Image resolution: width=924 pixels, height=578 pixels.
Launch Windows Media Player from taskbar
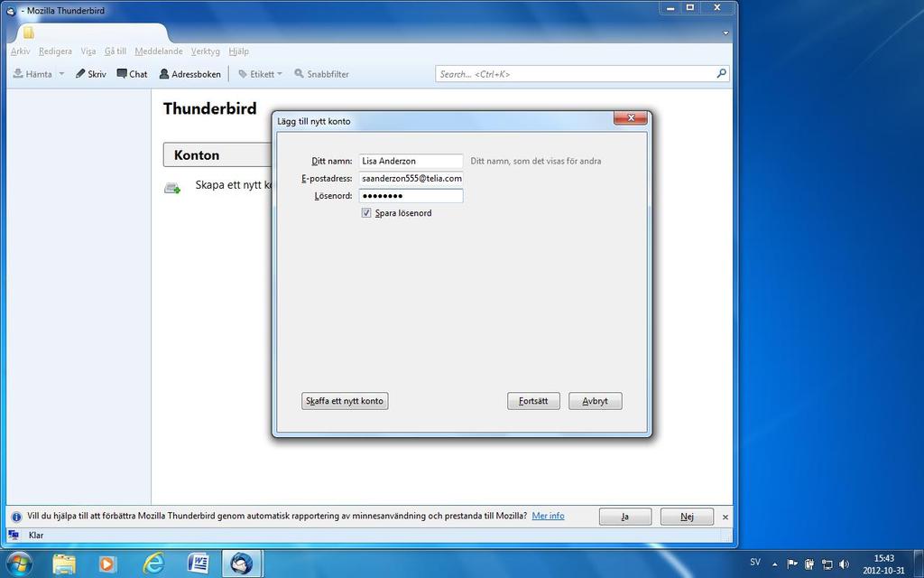point(108,564)
